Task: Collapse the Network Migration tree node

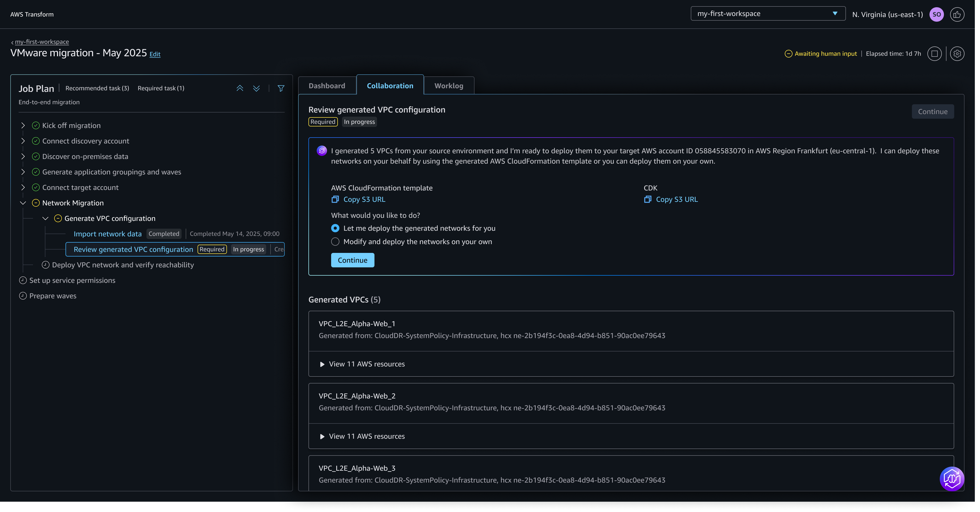Action: pyautogui.click(x=23, y=203)
